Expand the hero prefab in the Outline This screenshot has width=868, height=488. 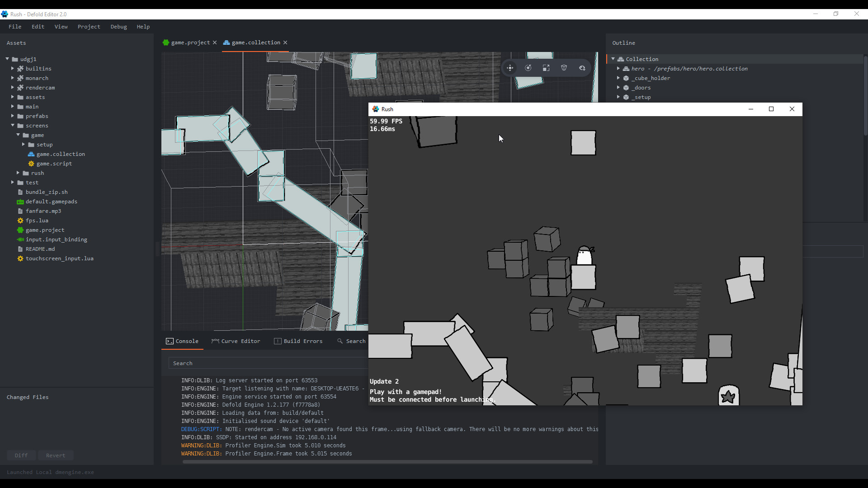[x=619, y=69]
